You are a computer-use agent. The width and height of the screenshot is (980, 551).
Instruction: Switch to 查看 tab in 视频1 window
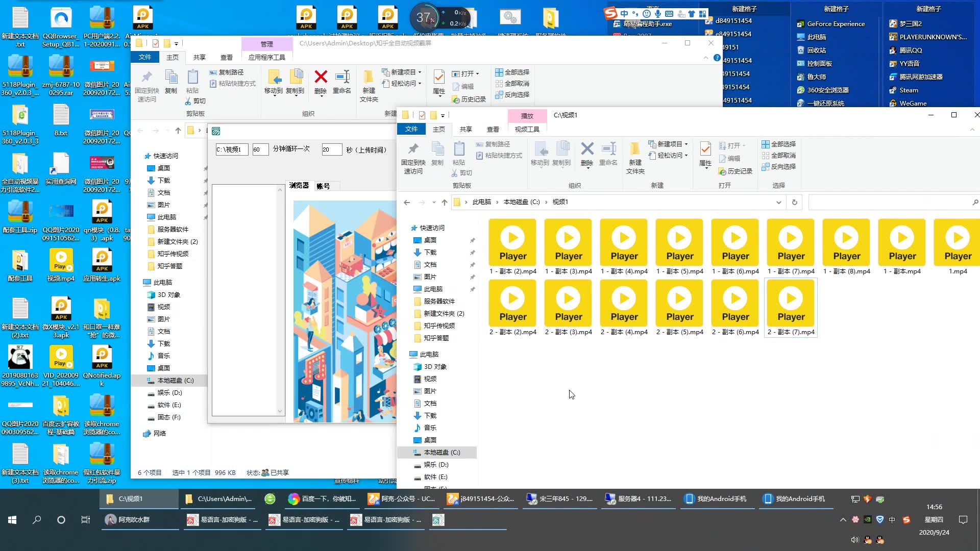(x=493, y=129)
